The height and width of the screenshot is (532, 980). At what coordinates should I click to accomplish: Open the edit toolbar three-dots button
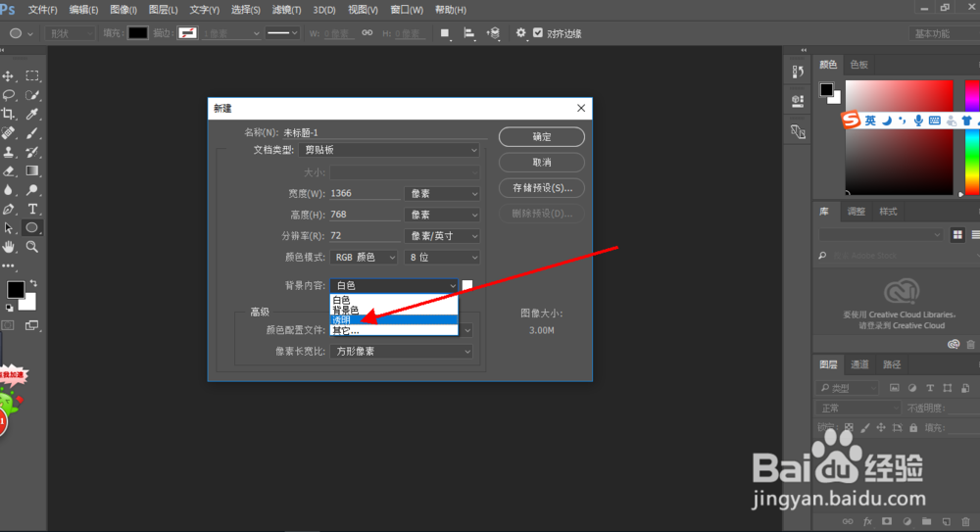(x=8, y=266)
